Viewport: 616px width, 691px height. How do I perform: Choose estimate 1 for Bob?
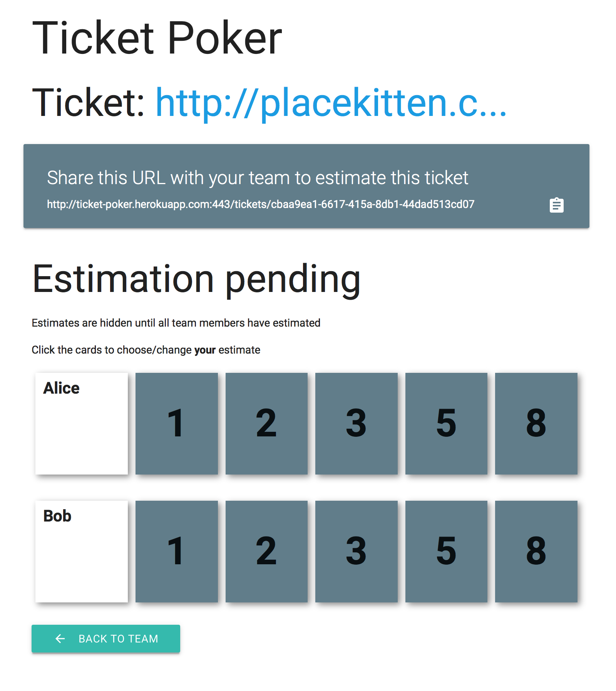tap(177, 551)
